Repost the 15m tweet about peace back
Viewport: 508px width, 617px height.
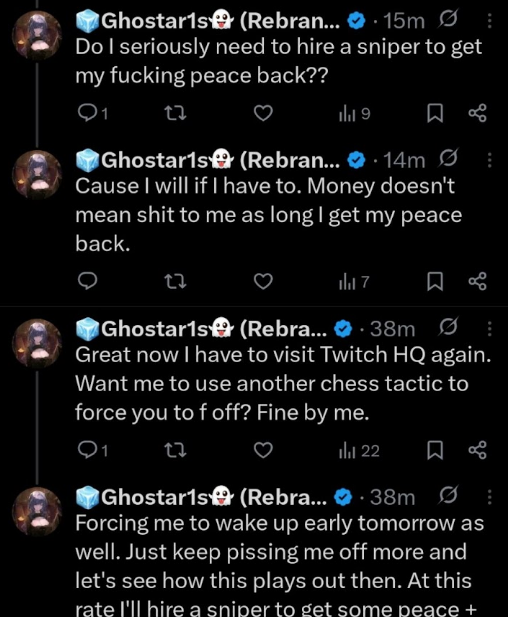point(175,113)
